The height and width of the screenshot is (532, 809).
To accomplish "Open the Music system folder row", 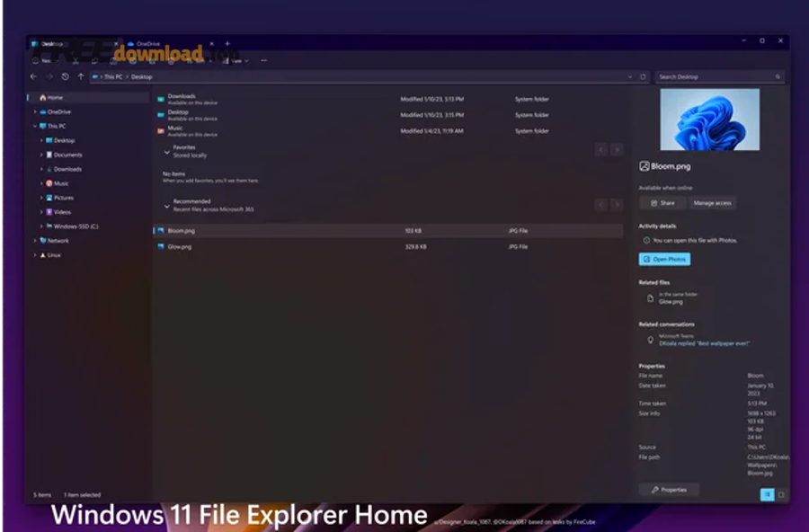I will (x=389, y=131).
